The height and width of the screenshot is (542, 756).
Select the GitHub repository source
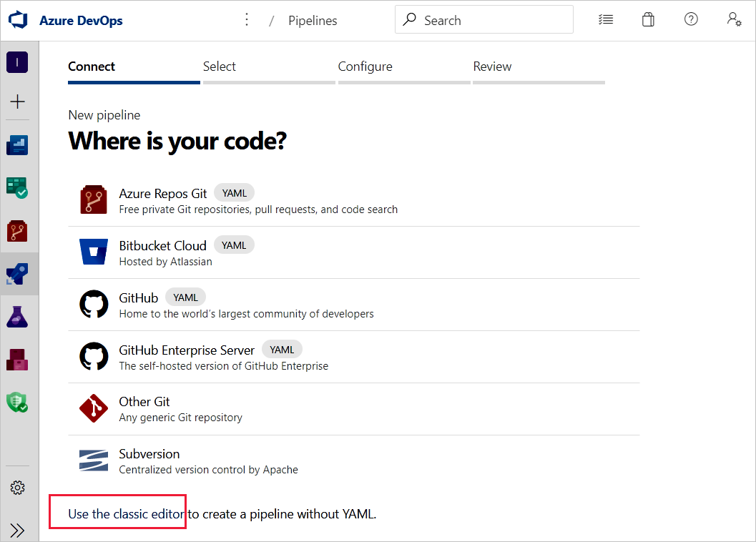(x=139, y=297)
